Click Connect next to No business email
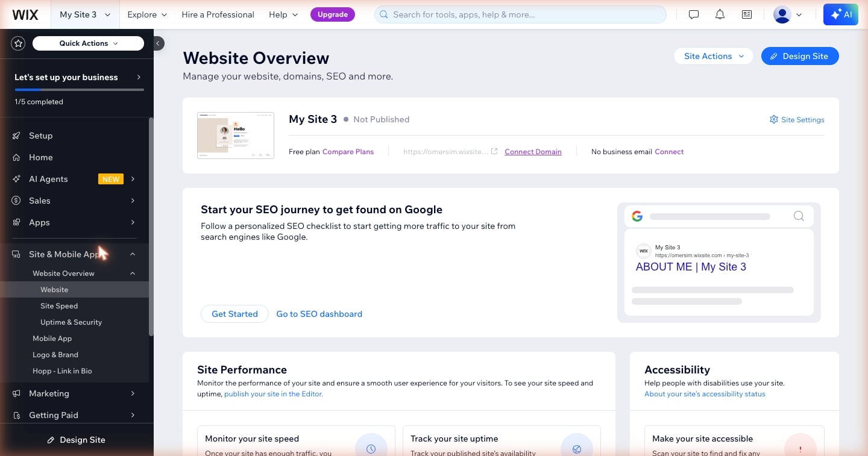 (669, 152)
